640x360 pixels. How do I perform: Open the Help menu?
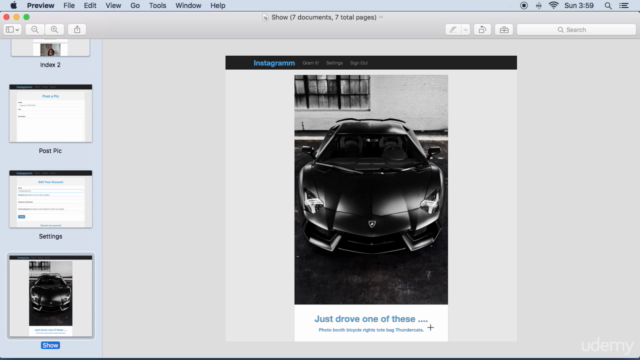coord(218,5)
